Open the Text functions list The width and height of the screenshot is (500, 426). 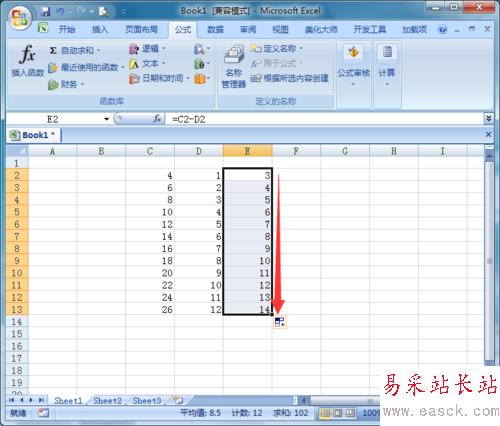point(147,64)
